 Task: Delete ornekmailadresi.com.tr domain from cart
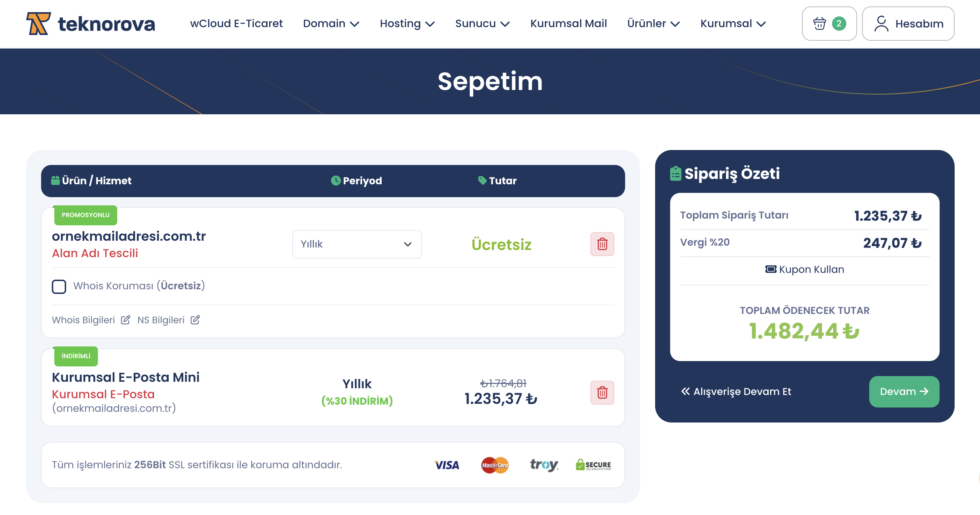(x=602, y=244)
